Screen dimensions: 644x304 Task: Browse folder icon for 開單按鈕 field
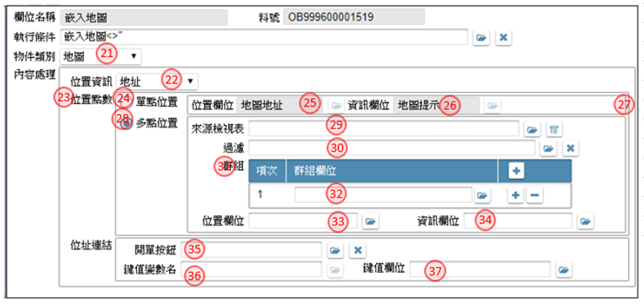click(x=335, y=250)
